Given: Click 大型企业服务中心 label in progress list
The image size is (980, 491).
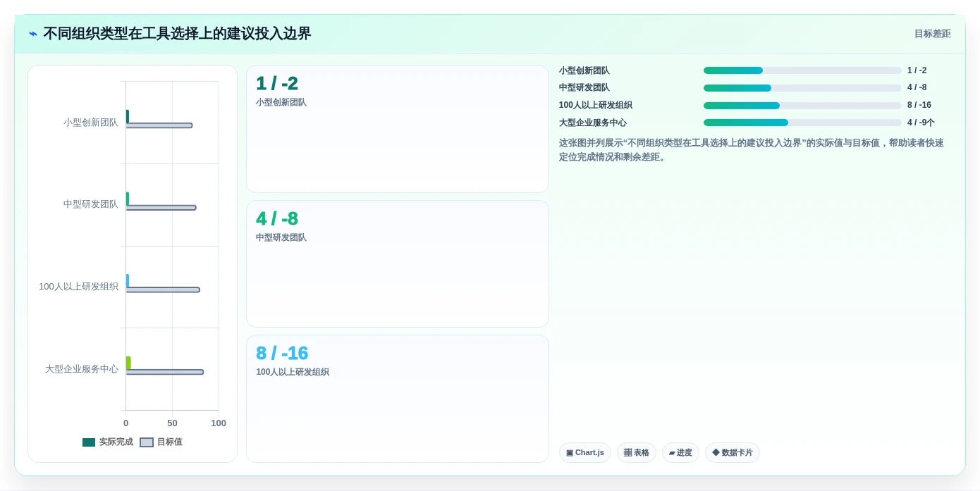Looking at the screenshot, I should tap(593, 123).
